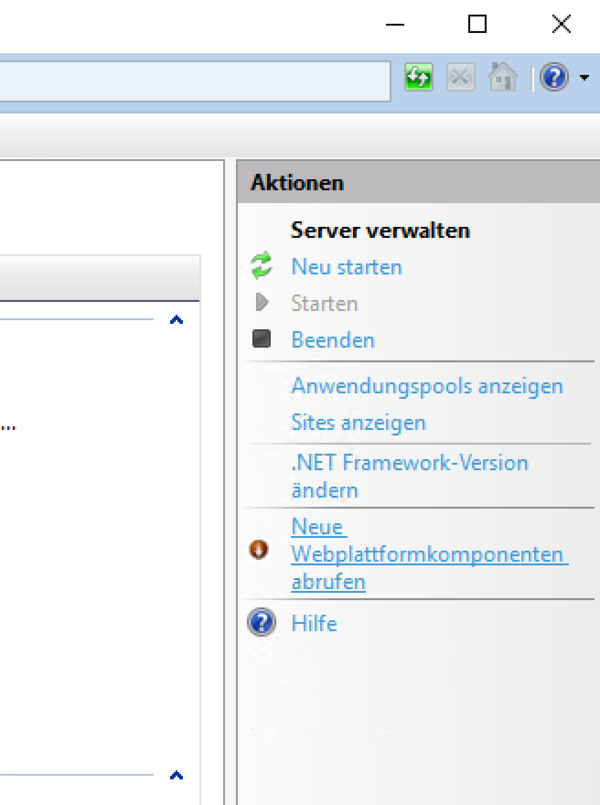The width and height of the screenshot is (600, 805).
Task: Open Neue Webplattformkomponenten abrufen
Action: [429, 554]
